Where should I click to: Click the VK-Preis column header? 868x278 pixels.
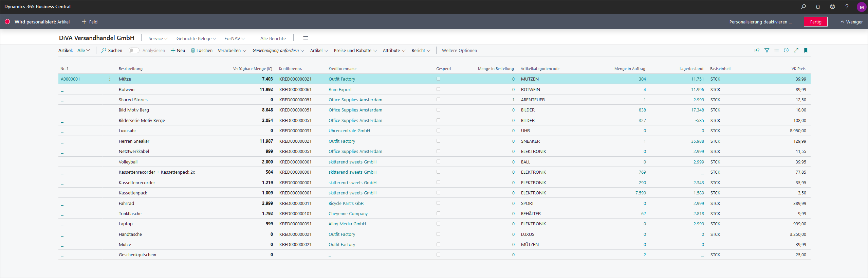coord(798,69)
